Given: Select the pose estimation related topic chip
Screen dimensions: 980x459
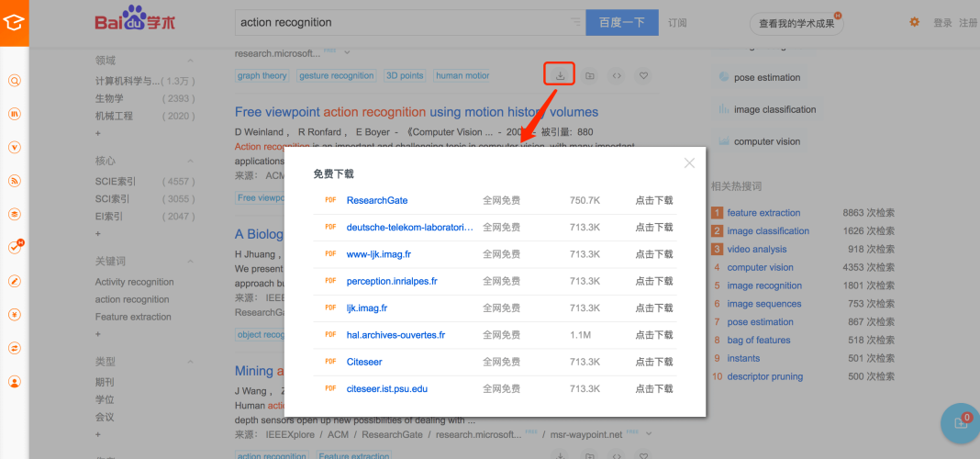Looking at the screenshot, I should pos(760,77).
